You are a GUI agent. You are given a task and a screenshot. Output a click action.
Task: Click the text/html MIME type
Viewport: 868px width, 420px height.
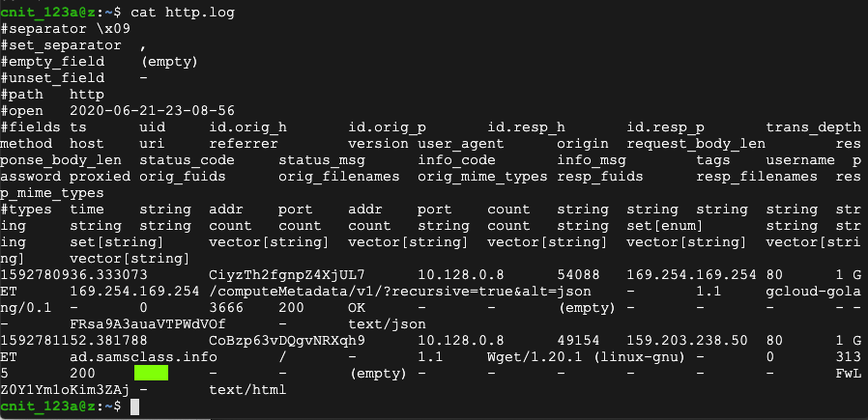(247, 390)
